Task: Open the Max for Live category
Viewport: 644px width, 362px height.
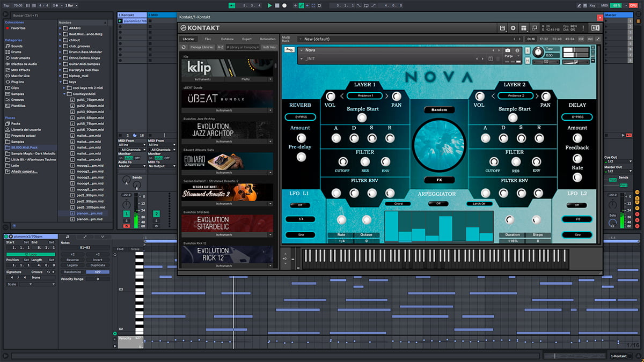Action: [x=20, y=76]
